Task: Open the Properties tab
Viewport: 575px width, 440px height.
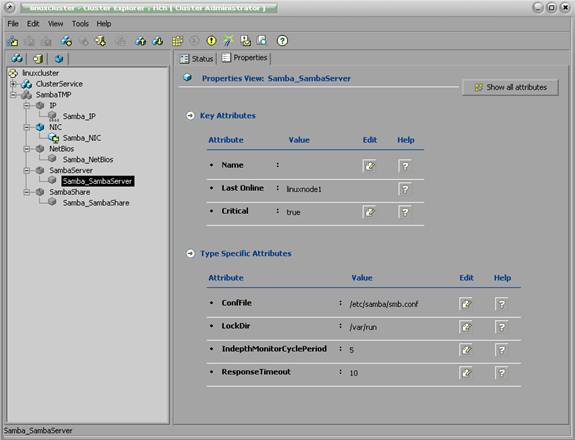Action: (245, 58)
